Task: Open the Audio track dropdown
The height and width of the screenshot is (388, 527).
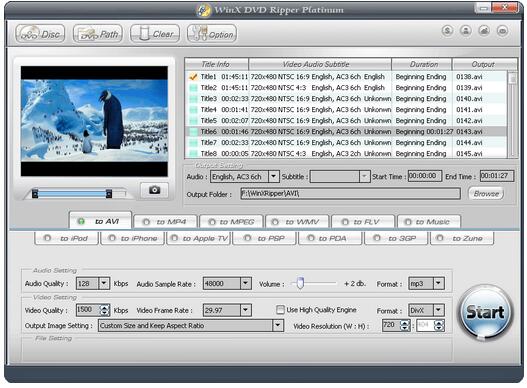Action: point(274,177)
